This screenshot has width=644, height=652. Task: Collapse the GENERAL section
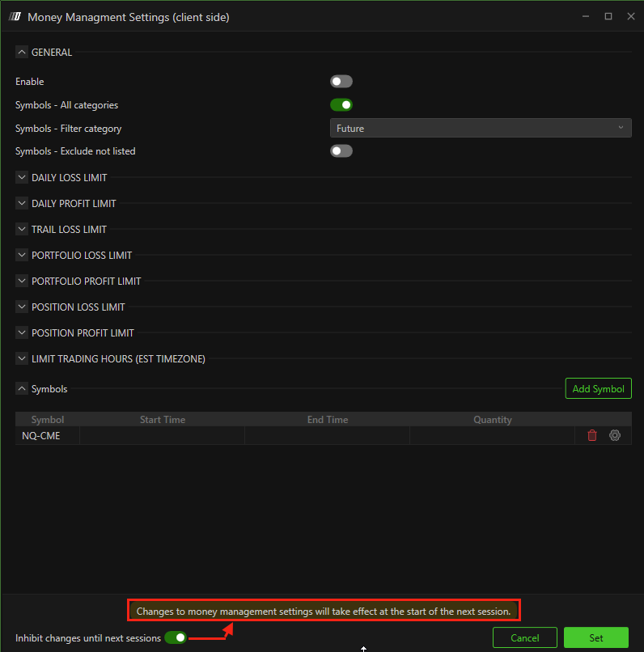22,53
